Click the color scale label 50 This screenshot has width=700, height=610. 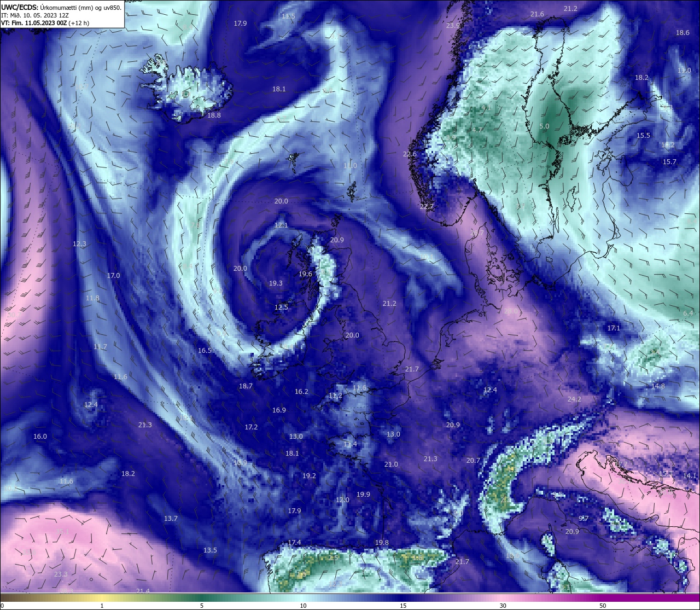click(x=602, y=606)
